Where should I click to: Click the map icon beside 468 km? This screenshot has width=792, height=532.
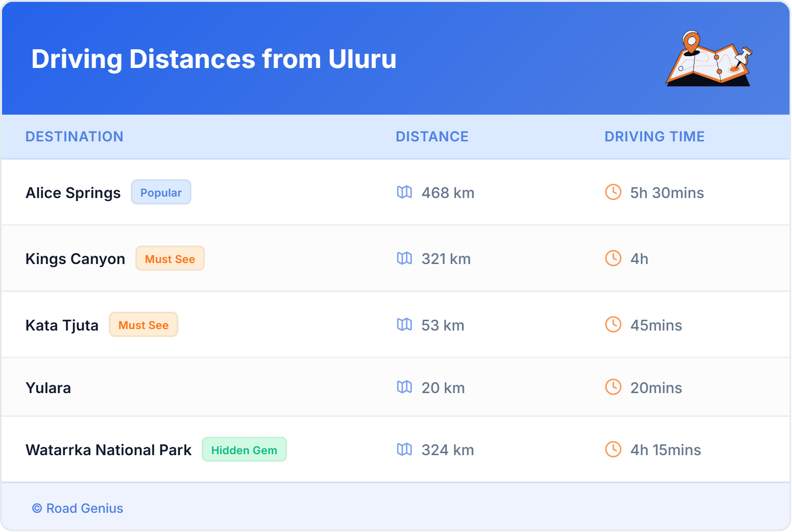(405, 193)
